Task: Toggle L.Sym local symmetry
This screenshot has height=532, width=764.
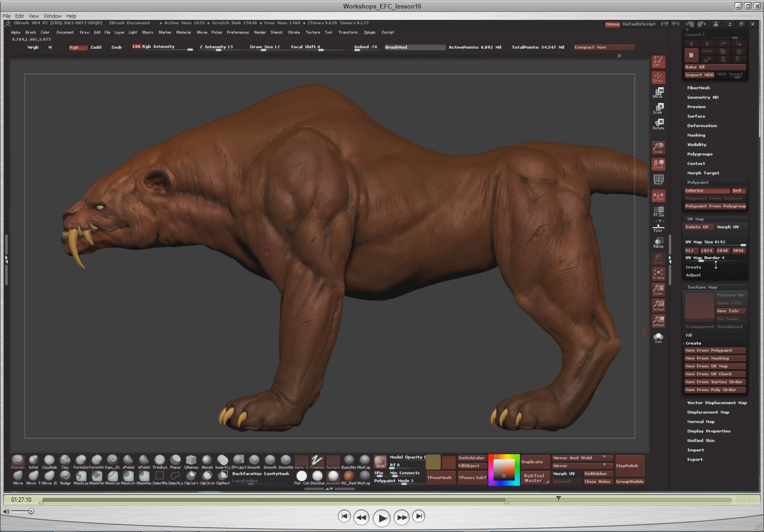Action: coord(658,195)
